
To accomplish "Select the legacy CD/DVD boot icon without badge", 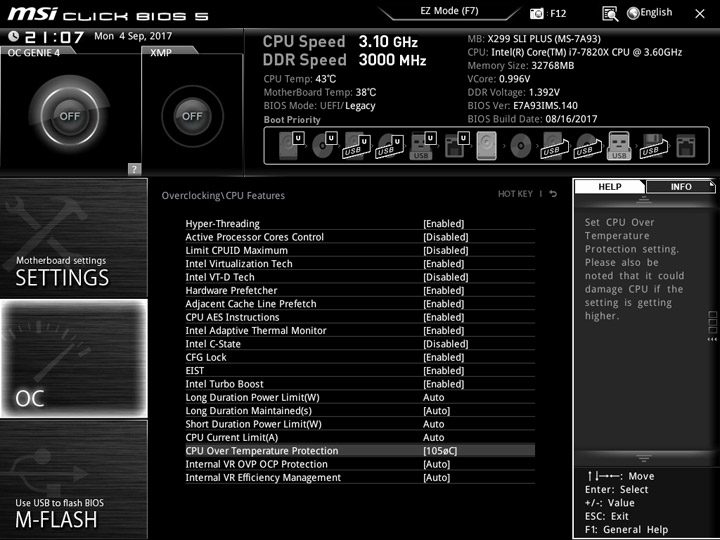I will pyautogui.click(x=521, y=146).
